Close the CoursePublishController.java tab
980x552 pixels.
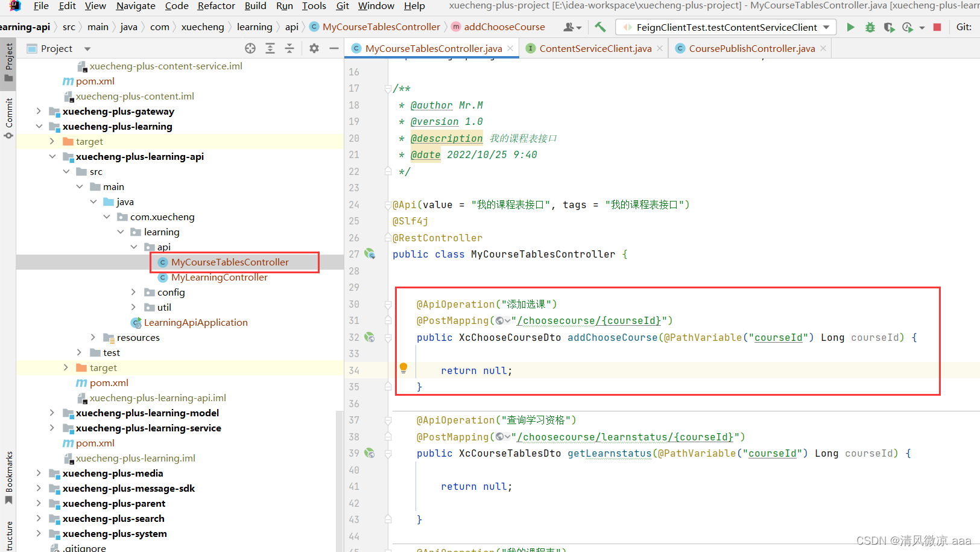823,48
